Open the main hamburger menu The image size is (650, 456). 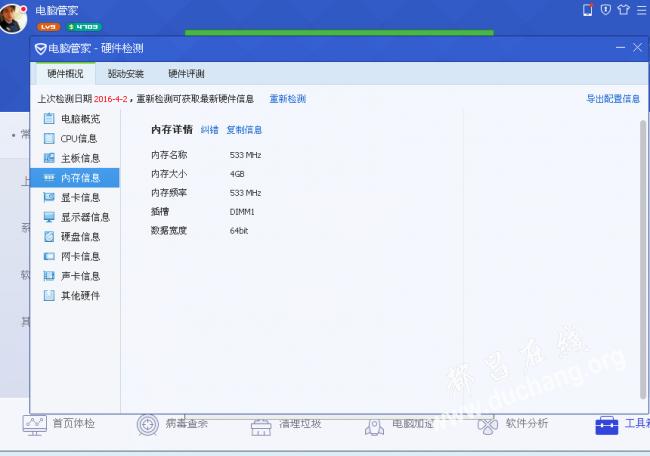pos(641,10)
